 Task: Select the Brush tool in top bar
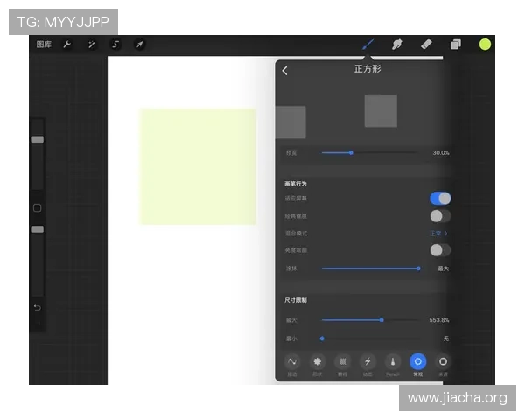tap(368, 45)
